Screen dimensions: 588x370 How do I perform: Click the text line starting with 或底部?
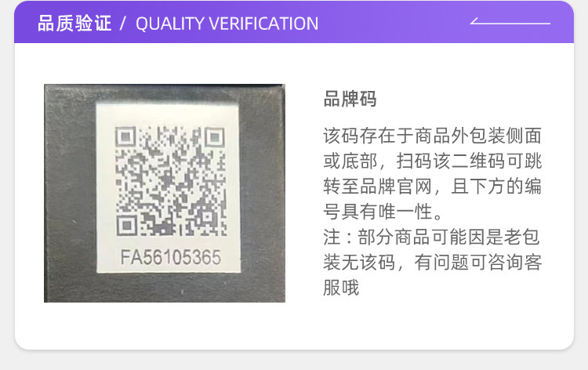(x=432, y=161)
